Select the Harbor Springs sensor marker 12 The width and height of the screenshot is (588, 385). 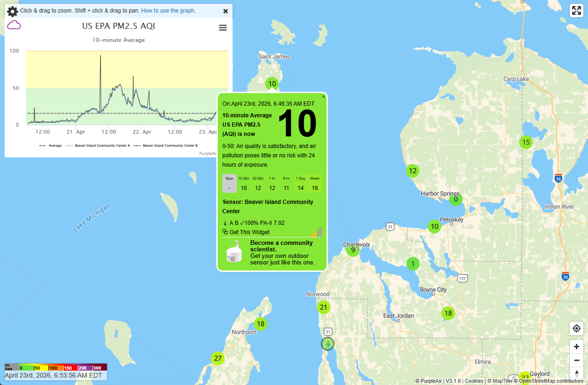click(413, 171)
